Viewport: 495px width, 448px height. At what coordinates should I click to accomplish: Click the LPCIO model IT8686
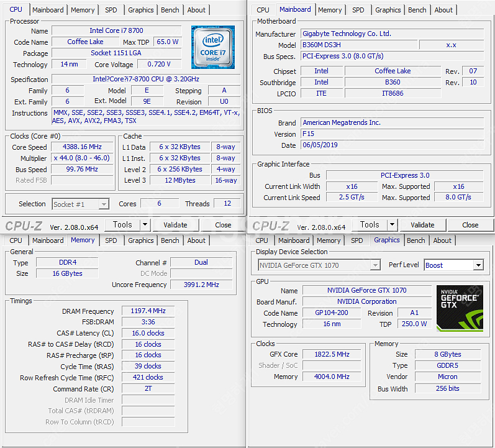click(x=393, y=93)
